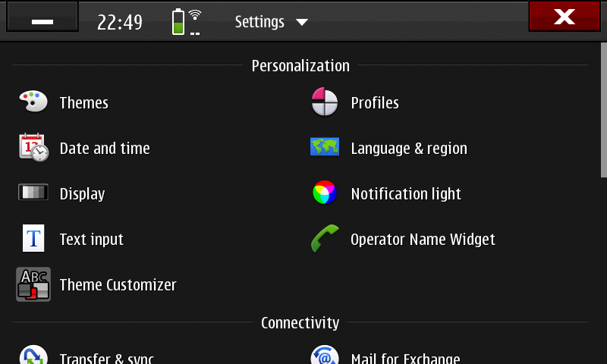This screenshot has height=364, width=607.
Task: Open Profiles pie-chart icon
Action: (325, 102)
